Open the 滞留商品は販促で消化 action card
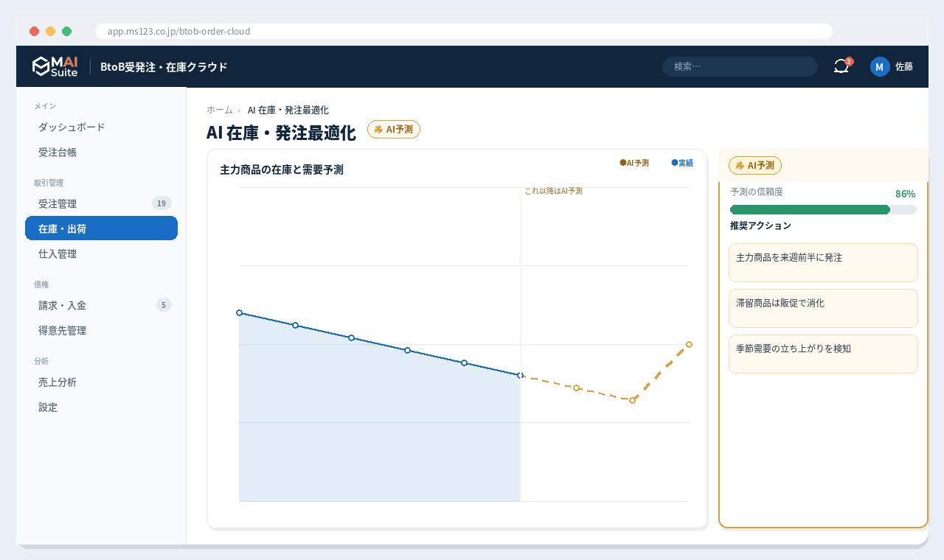This screenshot has height=560, width=944. 823,308
